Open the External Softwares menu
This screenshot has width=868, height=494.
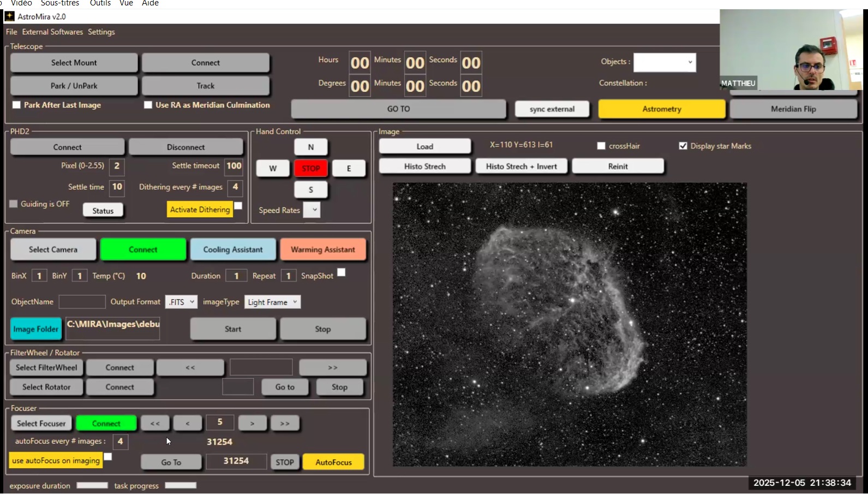[52, 32]
